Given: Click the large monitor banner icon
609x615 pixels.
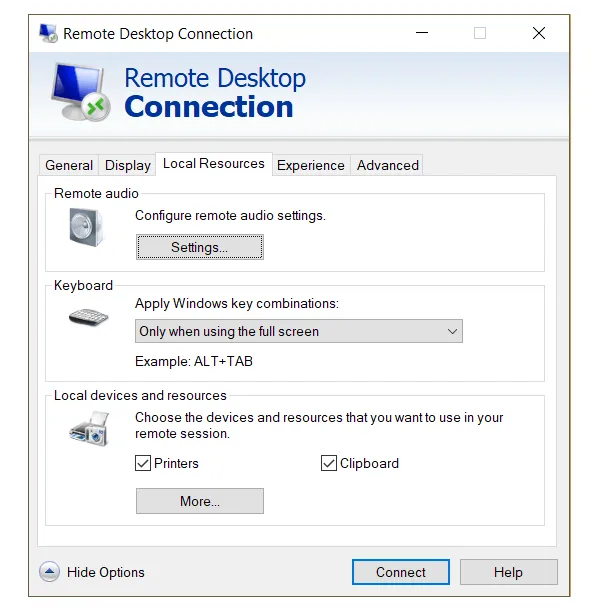Looking at the screenshot, I should point(81,92).
